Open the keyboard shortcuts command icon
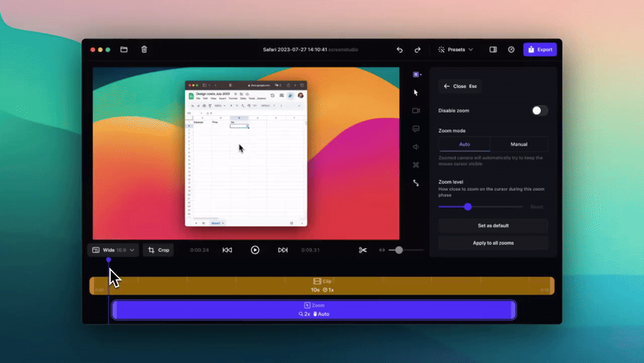This screenshot has height=363, width=644. 415,165
